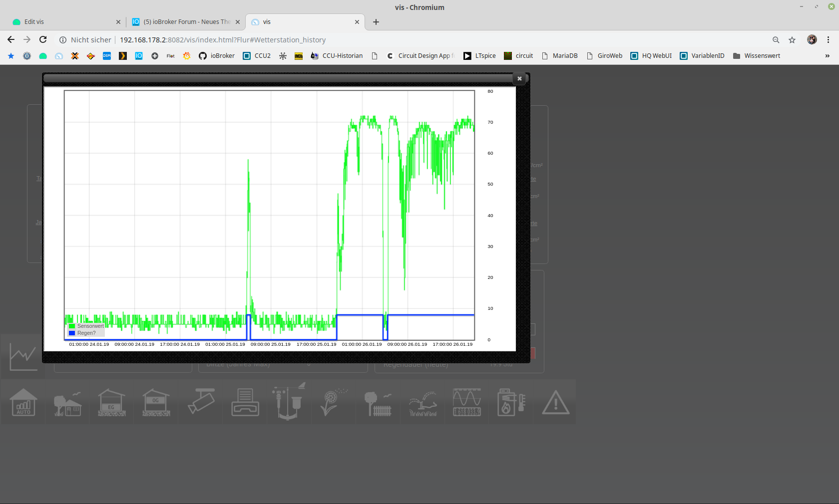839x504 pixels.
Task: Open the heating boiler icon
Action: (510, 402)
